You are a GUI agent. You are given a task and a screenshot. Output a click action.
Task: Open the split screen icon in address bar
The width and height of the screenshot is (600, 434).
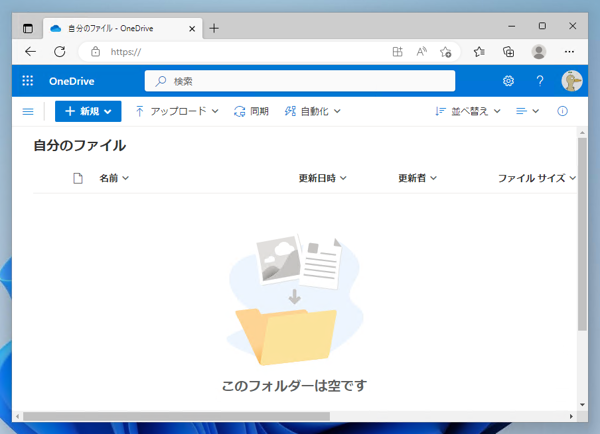click(398, 52)
